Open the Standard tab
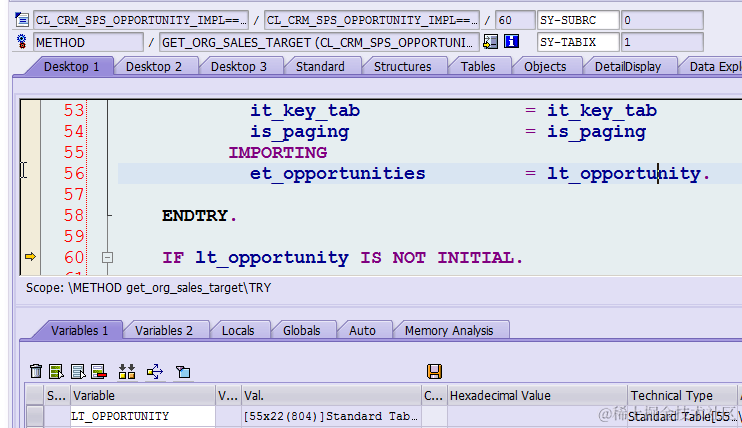The width and height of the screenshot is (742, 428). pyautogui.click(x=320, y=67)
